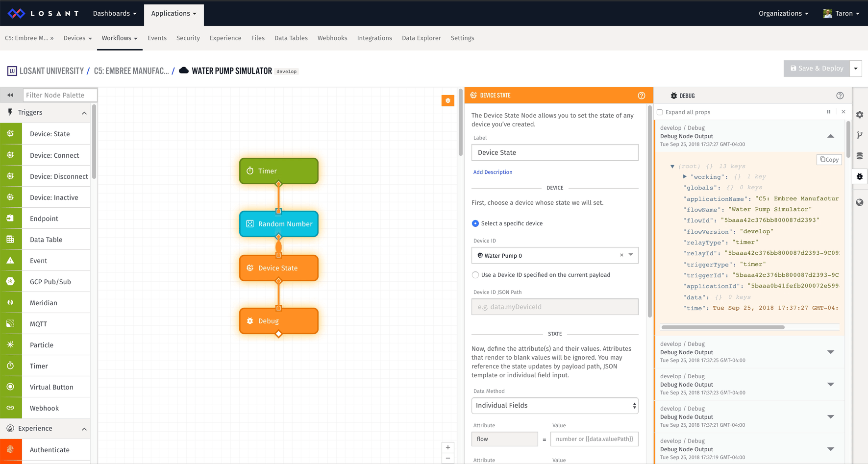Open the Data Tables tab

coord(291,38)
